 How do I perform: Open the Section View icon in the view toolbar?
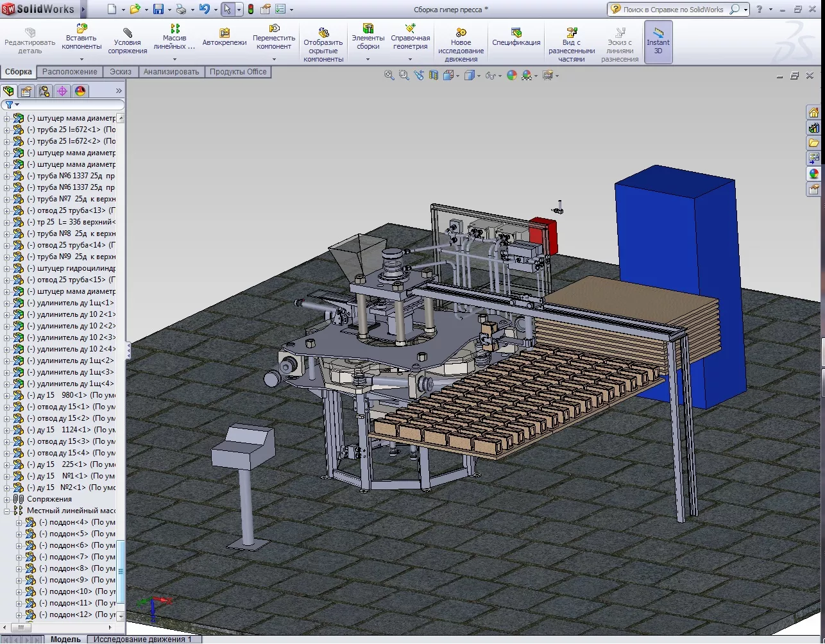pos(434,75)
